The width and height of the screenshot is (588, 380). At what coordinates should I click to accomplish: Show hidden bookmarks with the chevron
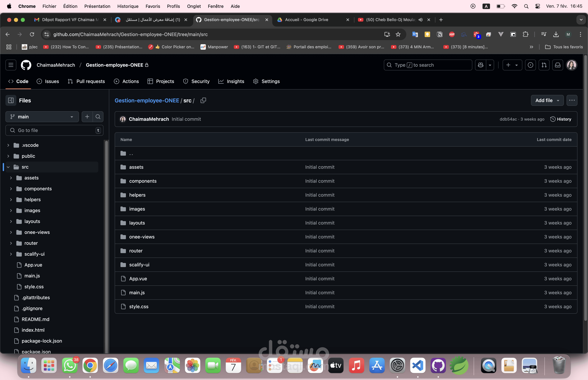(x=531, y=47)
